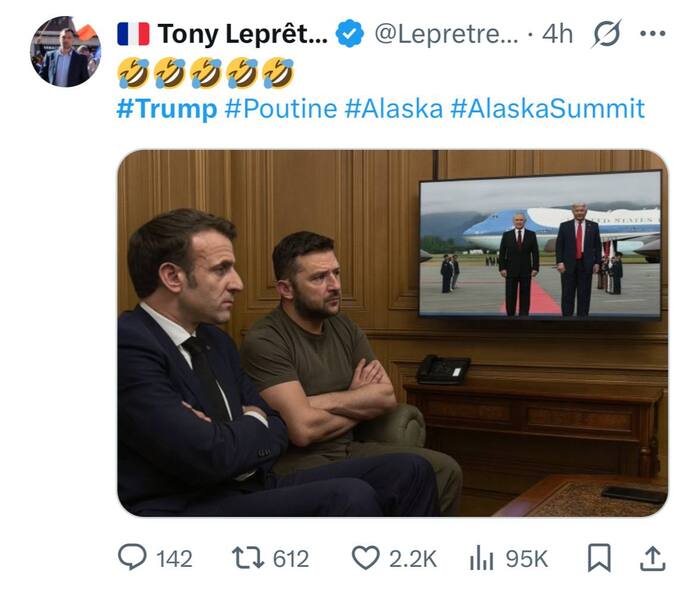The image size is (700, 596).
Task: Open the @Lepretre... handle link
Action: point(446,34)
